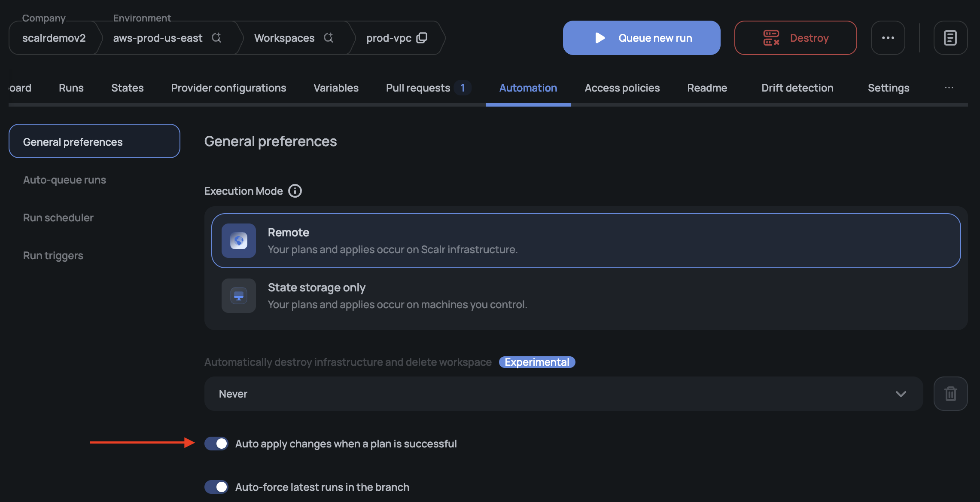Select Remote execution mode
Viewport: 980px width, 502px height.
[x=586, y=241]
